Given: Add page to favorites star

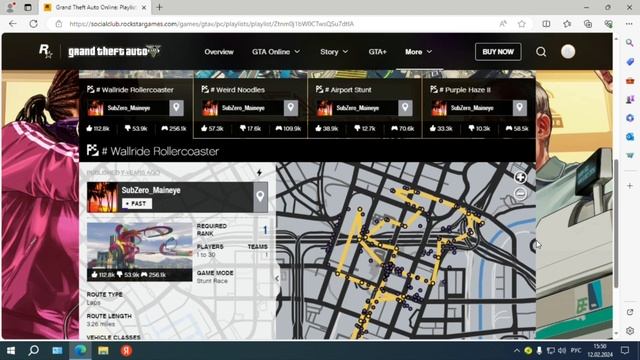Looking at the screenshot, I should pos(522,24).
